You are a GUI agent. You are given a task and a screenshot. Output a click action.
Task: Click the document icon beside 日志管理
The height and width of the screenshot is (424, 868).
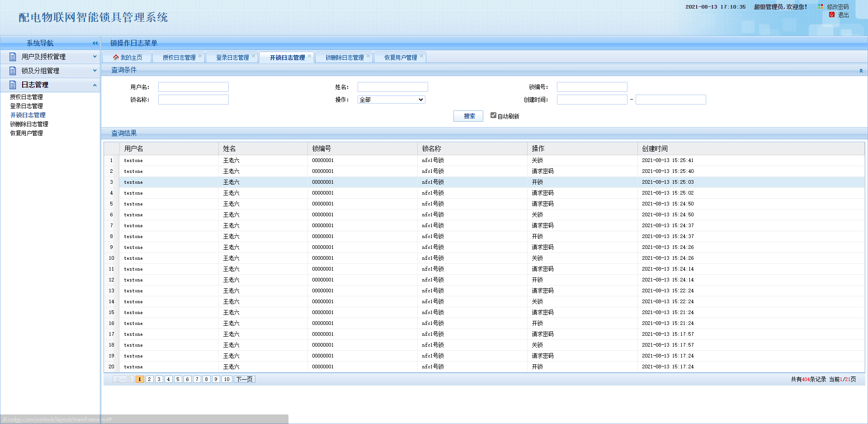click(13, 85)
